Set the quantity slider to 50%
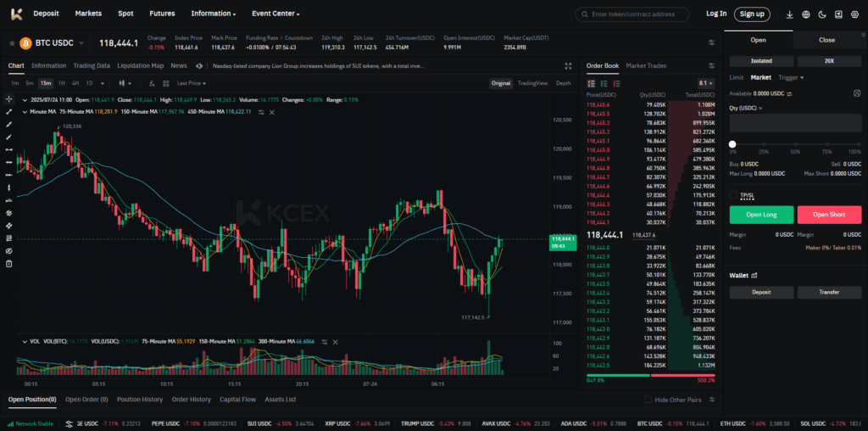868x431 pixels. click(x=795, y=144)
